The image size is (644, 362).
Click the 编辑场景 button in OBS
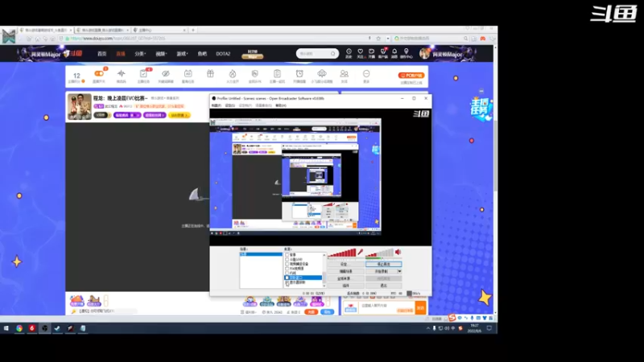(x=346, y=271)
